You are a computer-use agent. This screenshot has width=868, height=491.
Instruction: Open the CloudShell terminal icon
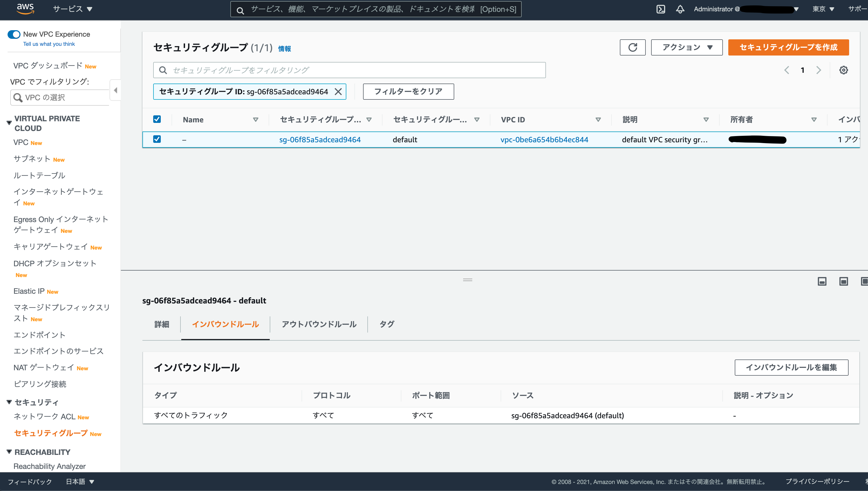click(661, 9)
